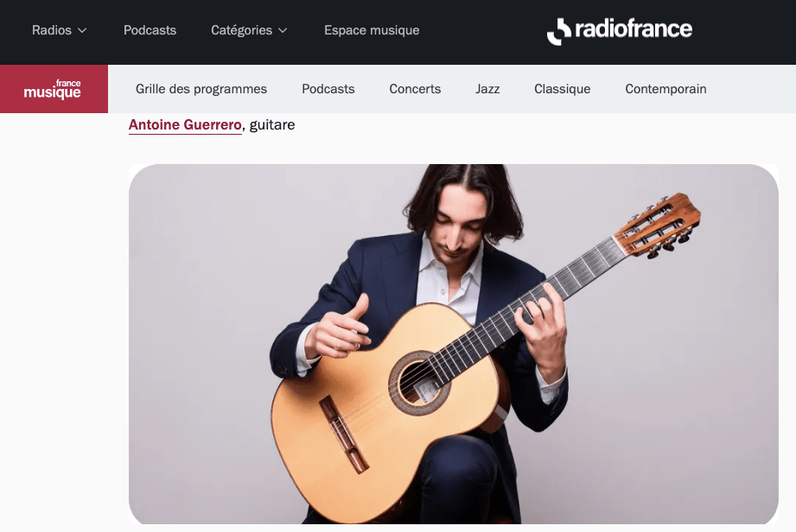
Task: Expand the Catégories dropdown chevron
Action: point(283,30)
